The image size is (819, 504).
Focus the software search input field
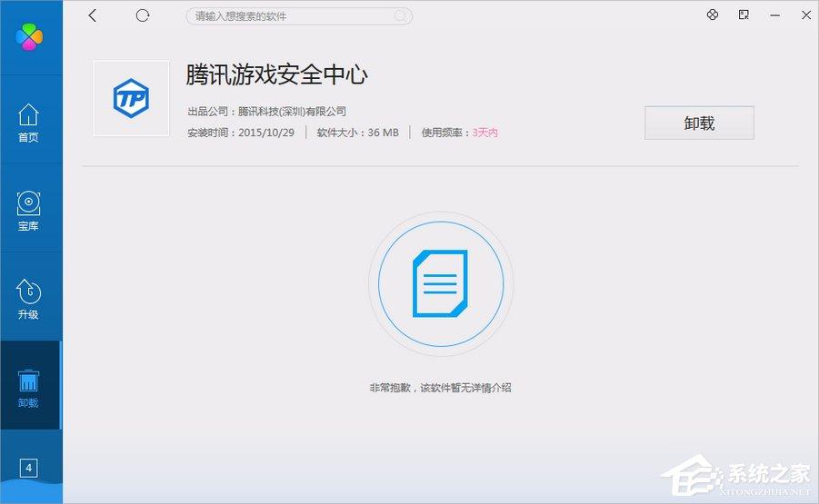[291, 16]
